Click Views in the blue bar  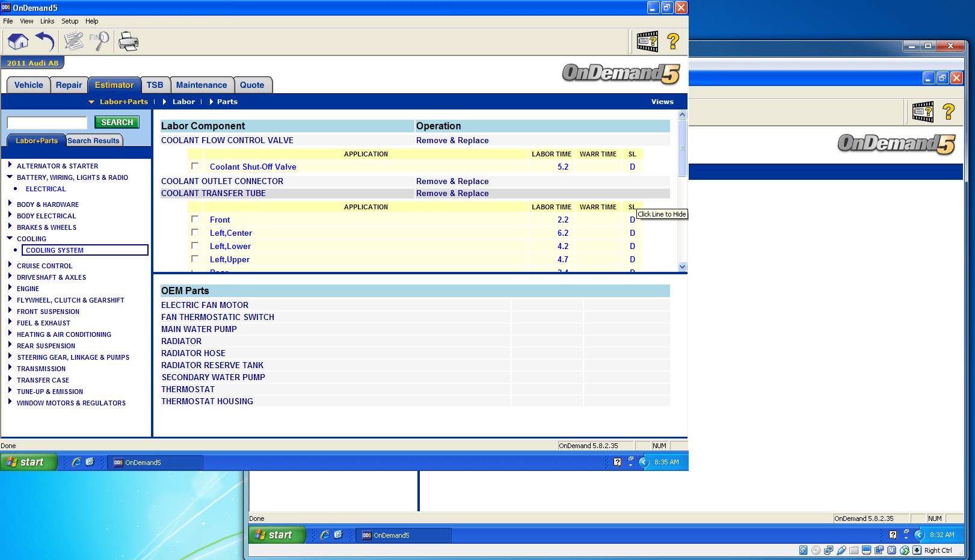[x=662, y=102]
